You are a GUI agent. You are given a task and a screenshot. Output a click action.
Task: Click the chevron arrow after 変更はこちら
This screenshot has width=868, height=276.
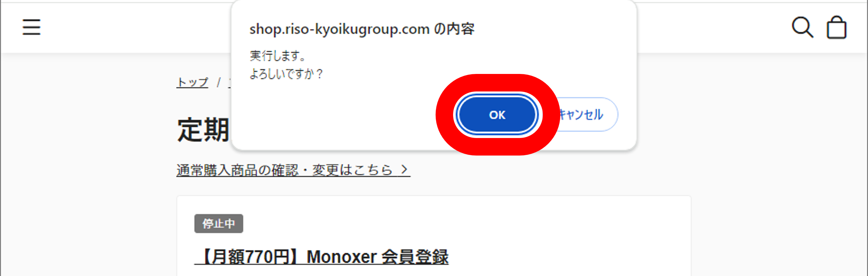pyautogui.click(x=404, y=169)
